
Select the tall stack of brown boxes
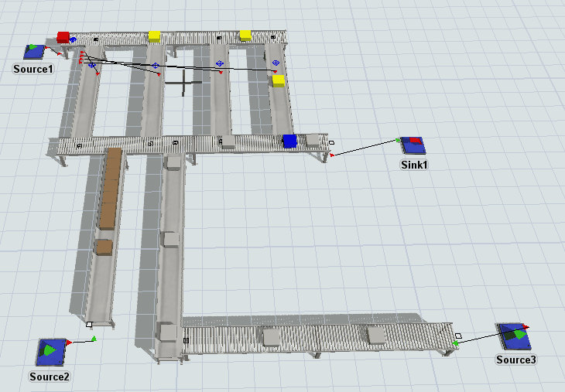111,188
